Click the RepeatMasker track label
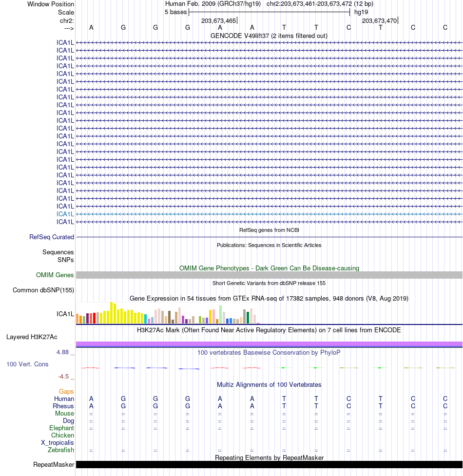The width and height of the screenshot is (463, 476). (54, 465)
